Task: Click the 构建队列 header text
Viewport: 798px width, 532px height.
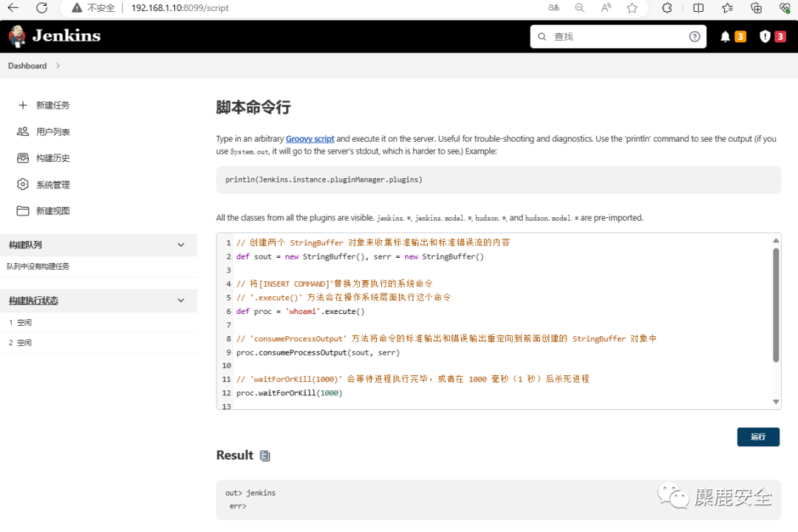Action: point(25,245)
